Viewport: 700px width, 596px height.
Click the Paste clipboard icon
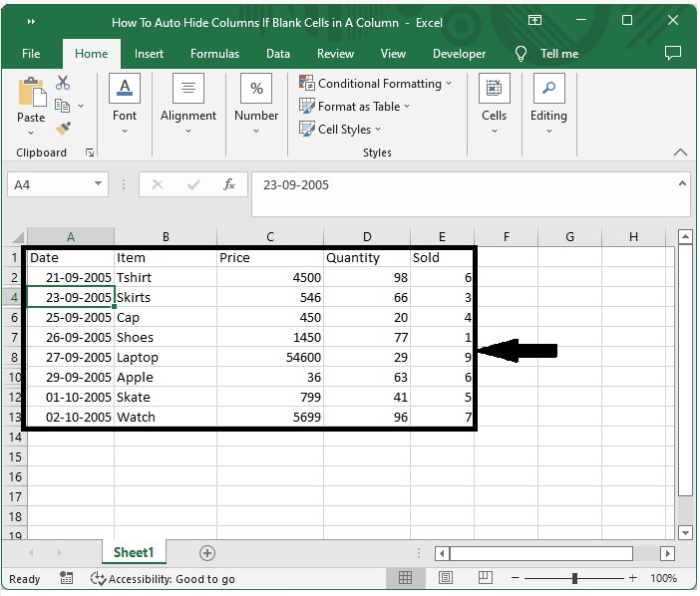click(31, 100)
